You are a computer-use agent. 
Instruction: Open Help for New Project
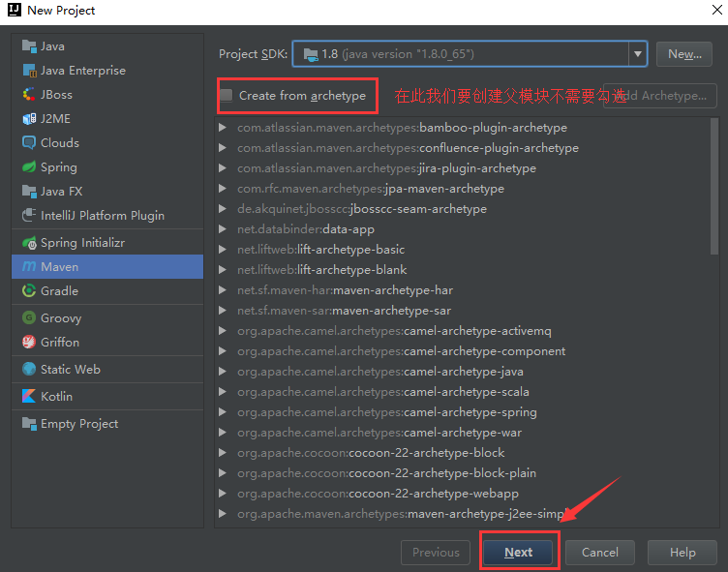click(682, 553)
